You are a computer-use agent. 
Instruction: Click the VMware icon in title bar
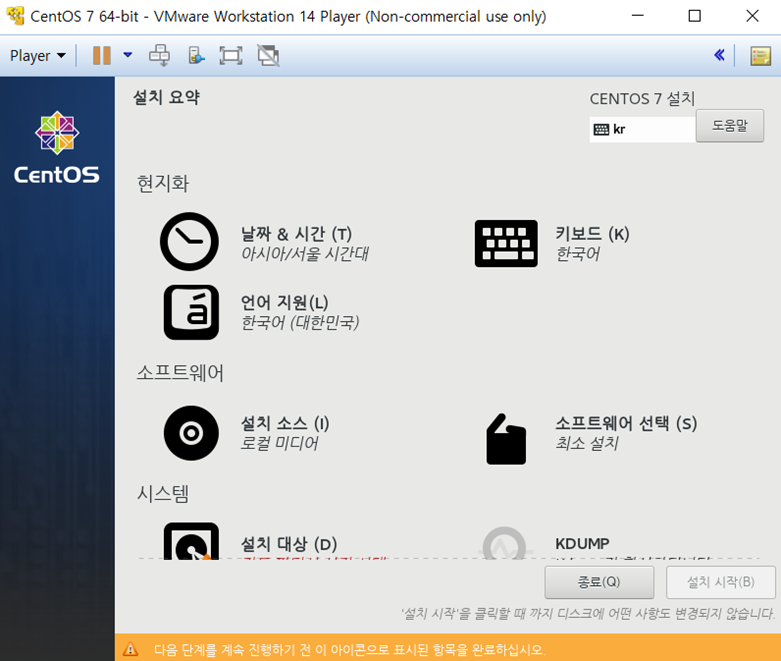[15, 16]
